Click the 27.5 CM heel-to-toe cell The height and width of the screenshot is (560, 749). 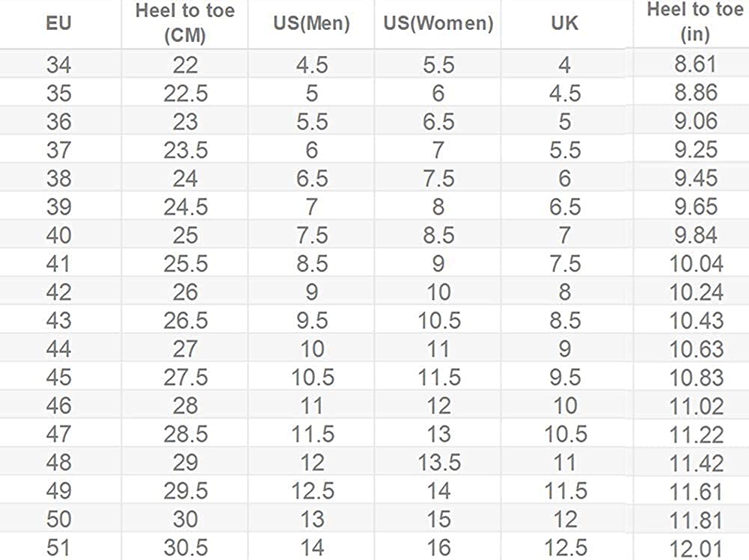point(185,377)
